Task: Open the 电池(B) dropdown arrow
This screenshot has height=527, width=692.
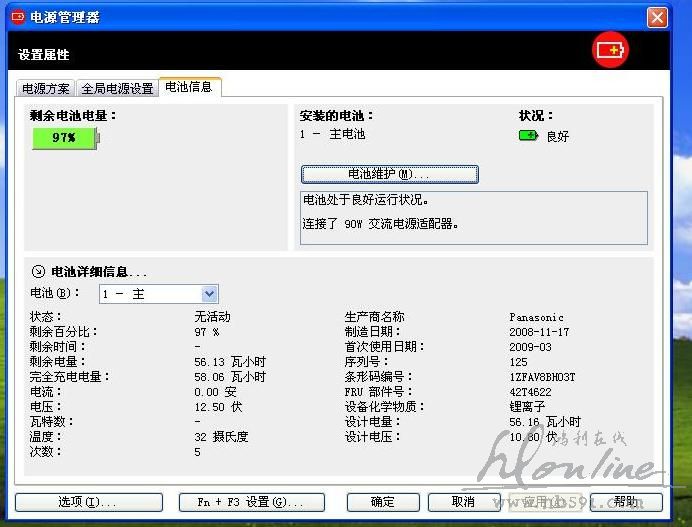Action: click(210, 294)
